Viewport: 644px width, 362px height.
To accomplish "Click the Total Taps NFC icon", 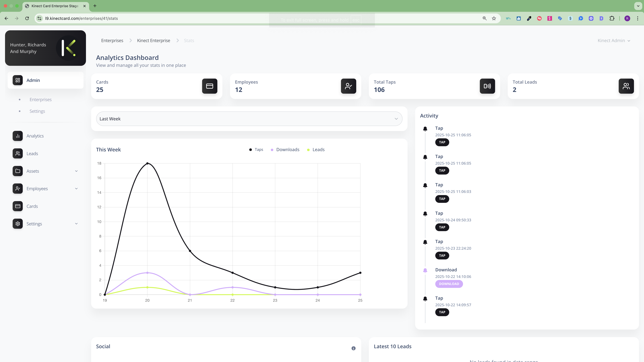I will (487, 86).
